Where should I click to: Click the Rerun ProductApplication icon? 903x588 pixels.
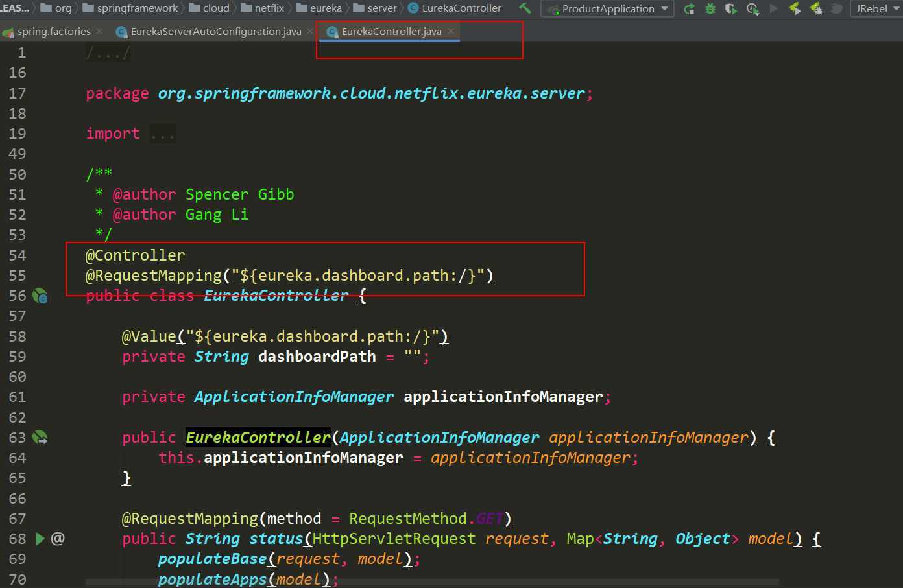point(689,8)
